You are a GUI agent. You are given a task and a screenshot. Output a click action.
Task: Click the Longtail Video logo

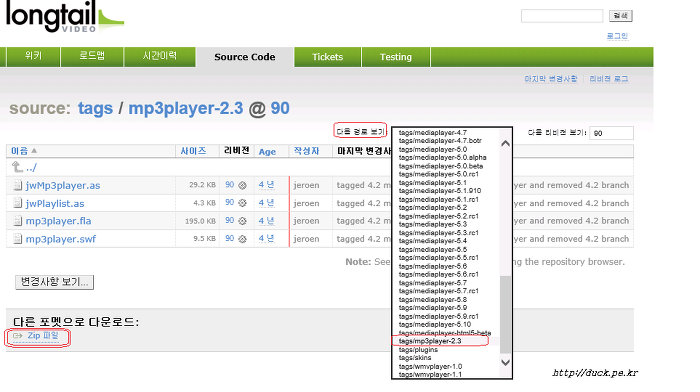tap(64, 17)
